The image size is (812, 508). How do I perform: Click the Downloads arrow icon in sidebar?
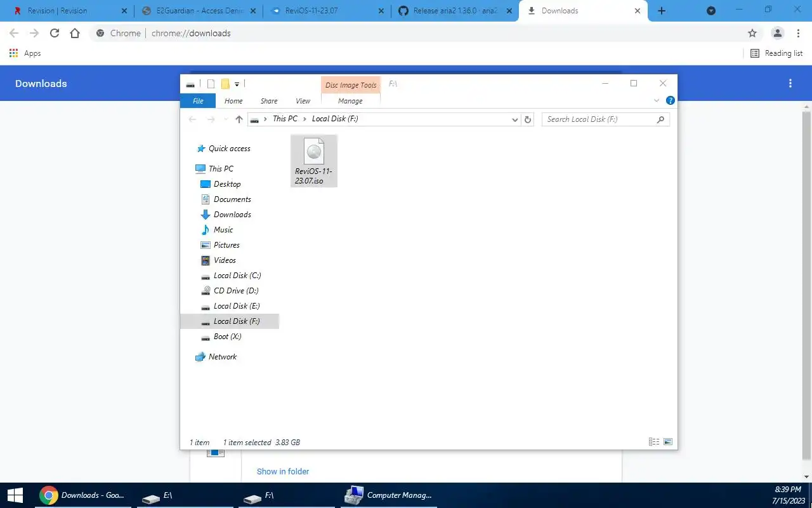coord(206,215)
